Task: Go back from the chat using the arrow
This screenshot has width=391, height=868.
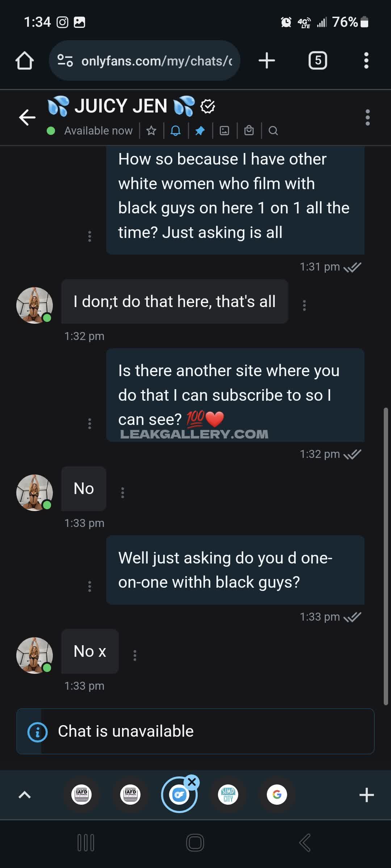Action: coord(27,117)
